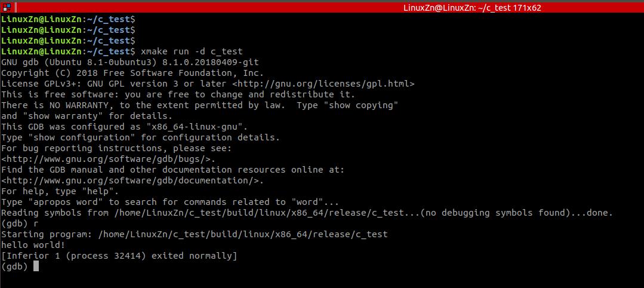644x288 pixels.
Task: Click the 'hello world!' output line
Action: [33, 245]
